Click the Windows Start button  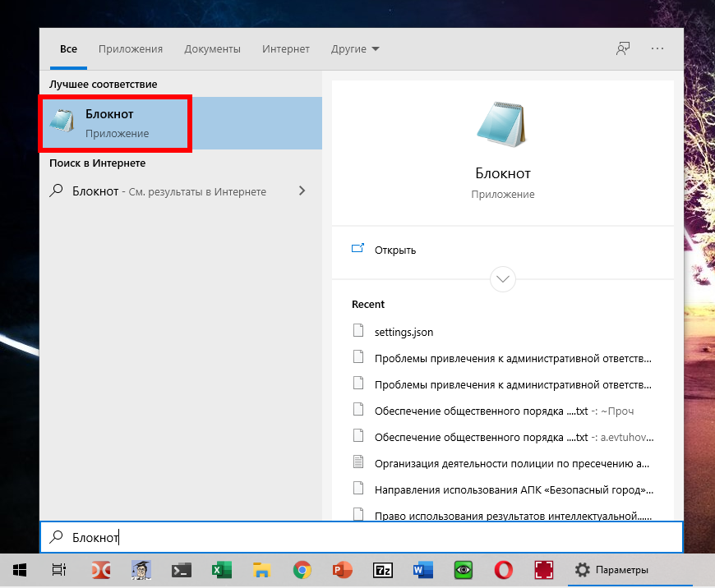tap(20, 570)
